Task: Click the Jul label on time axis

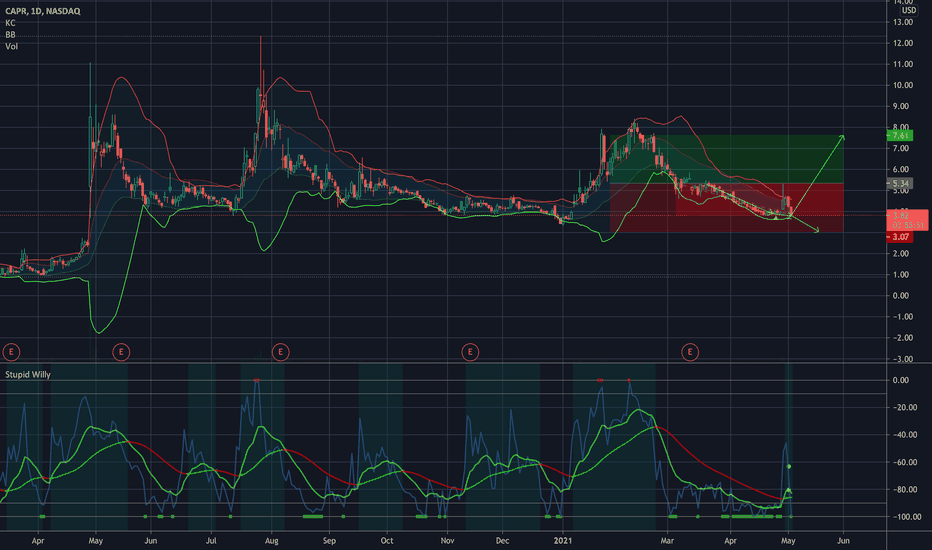Action: (x=210, y=540)
